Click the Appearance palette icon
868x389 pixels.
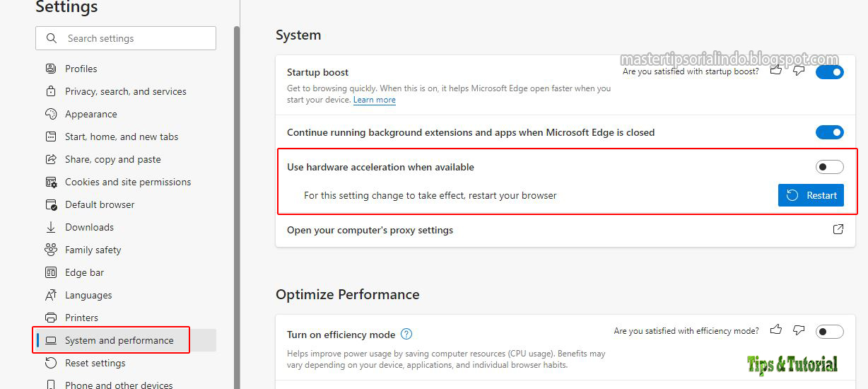click(51, 114)
